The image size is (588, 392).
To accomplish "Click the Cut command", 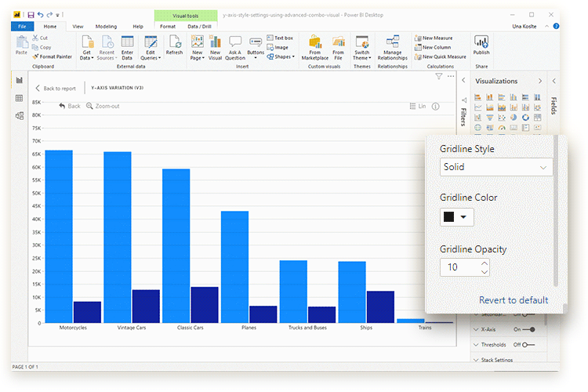I will point(40,38).
